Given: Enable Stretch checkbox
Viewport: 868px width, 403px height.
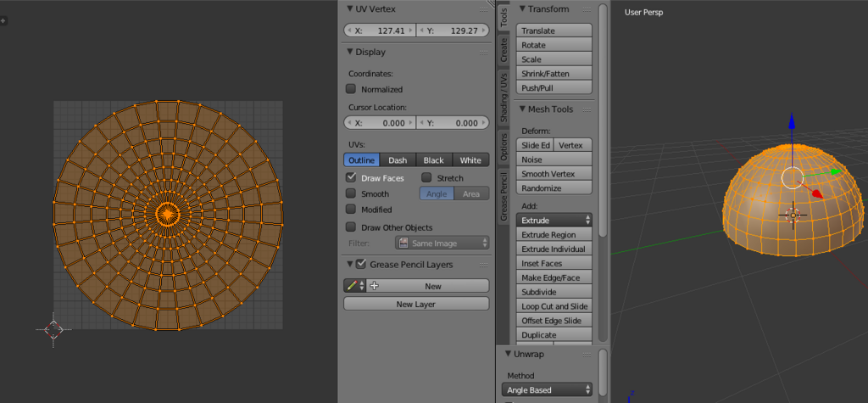Looking at the screenshot, I should tap(426, 178).
